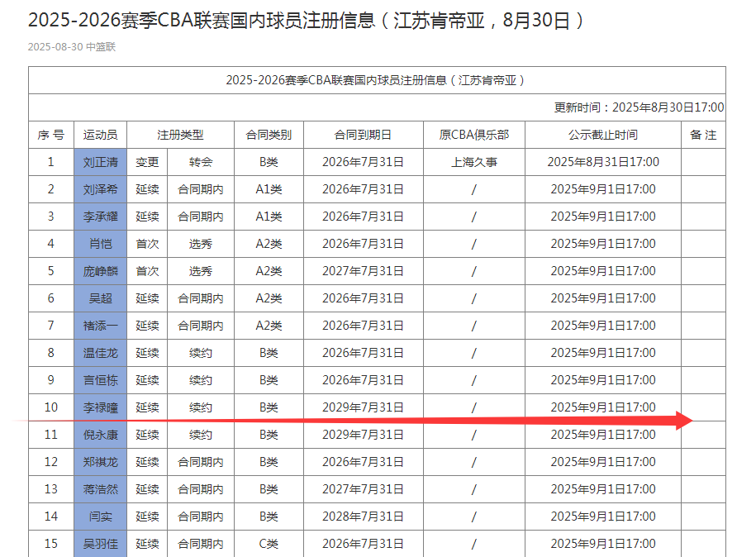Image resolution: width=756 pixels, height=557 pixels.
Task: Select player name 吴超
Action: 100,298
